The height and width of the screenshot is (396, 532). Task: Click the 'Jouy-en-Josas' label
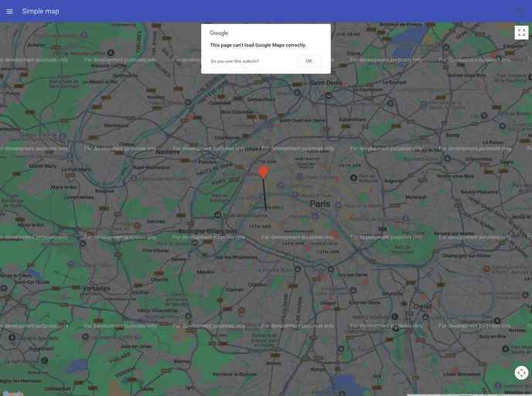[136, 346]
